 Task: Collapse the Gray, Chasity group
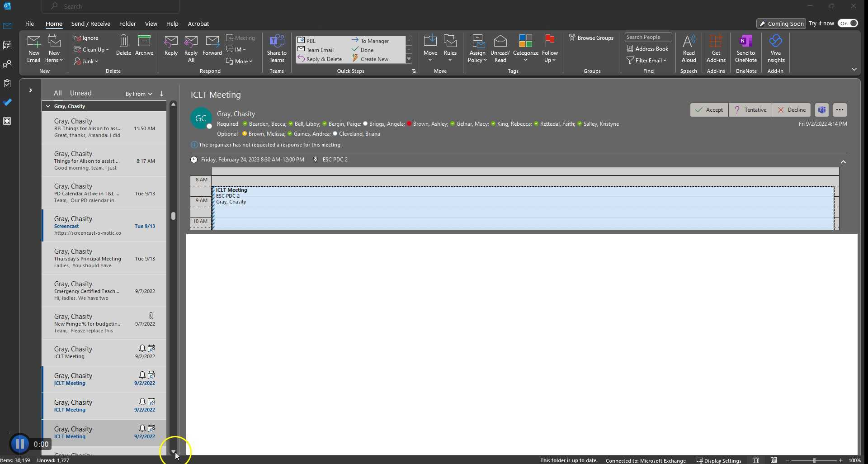(48, 106)
